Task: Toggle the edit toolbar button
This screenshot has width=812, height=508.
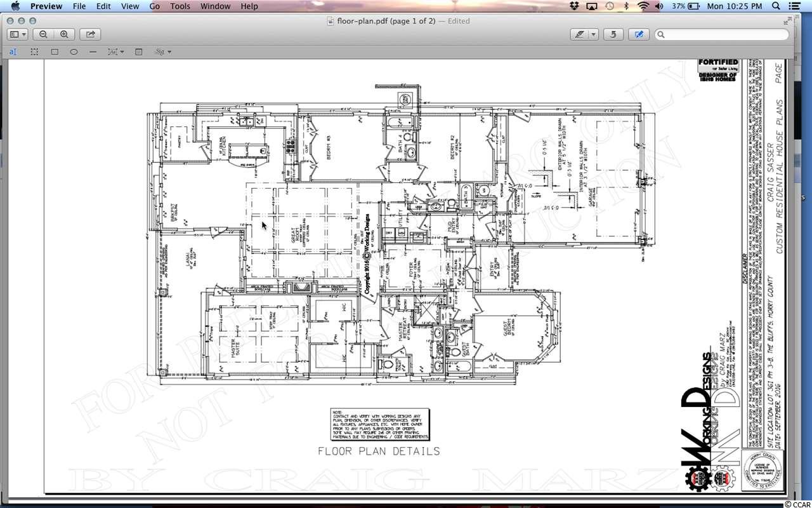Action: (x=639, y=35)
